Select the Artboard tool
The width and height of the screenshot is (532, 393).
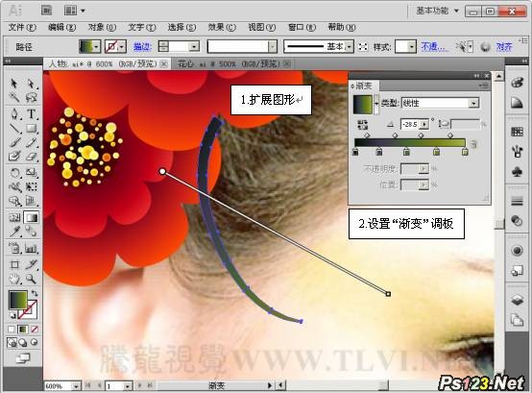click(14, 264)
